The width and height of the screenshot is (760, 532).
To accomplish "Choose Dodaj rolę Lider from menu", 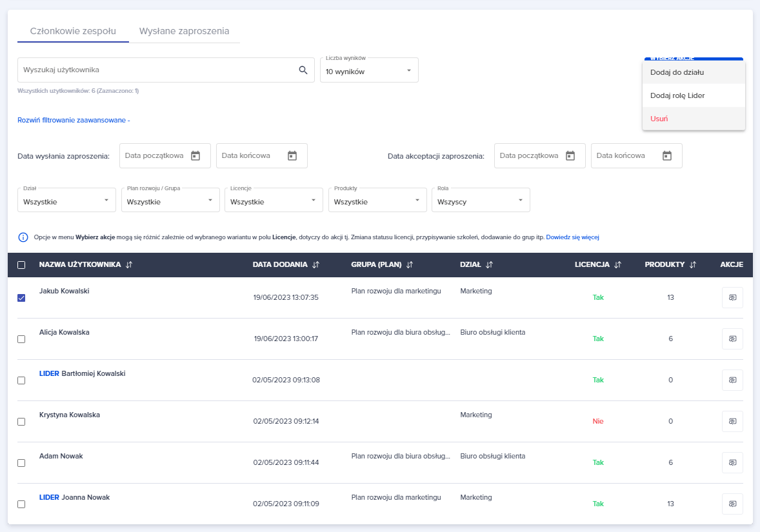I will tap(677, 95).
